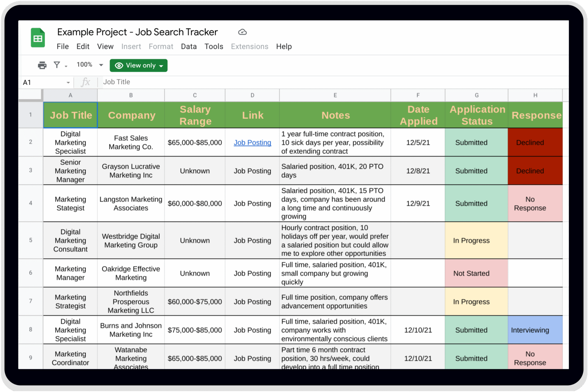Click the print icon

pyautogui.click(x=42, y=65)
